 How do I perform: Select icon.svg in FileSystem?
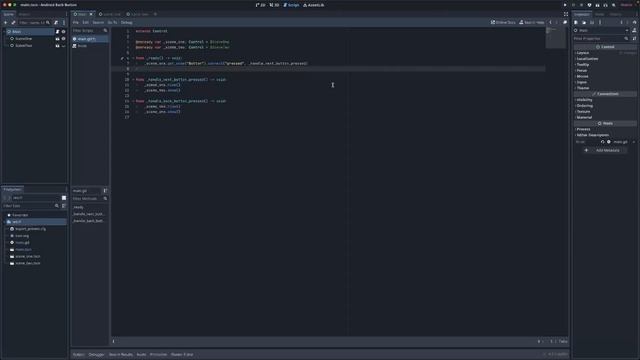point(22,236)
